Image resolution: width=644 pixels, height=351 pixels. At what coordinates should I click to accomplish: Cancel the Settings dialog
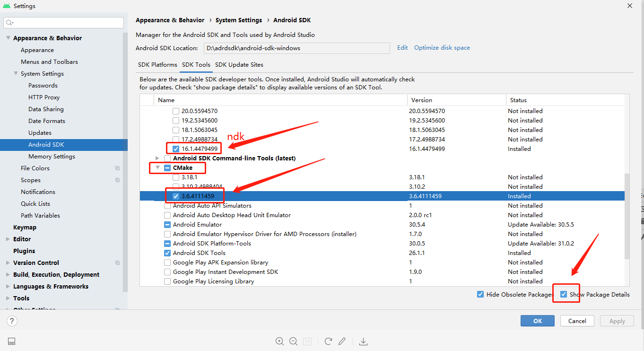(577, 321)
